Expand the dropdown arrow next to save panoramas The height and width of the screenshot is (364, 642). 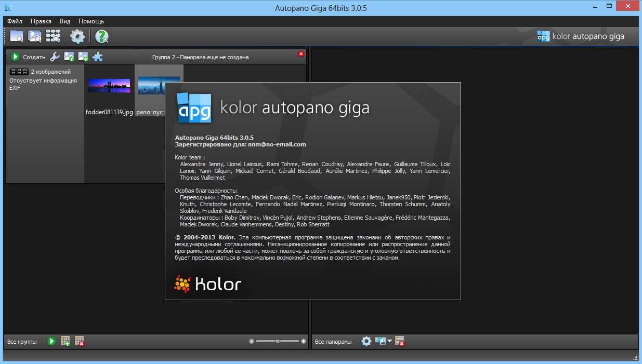click(390, 341)
